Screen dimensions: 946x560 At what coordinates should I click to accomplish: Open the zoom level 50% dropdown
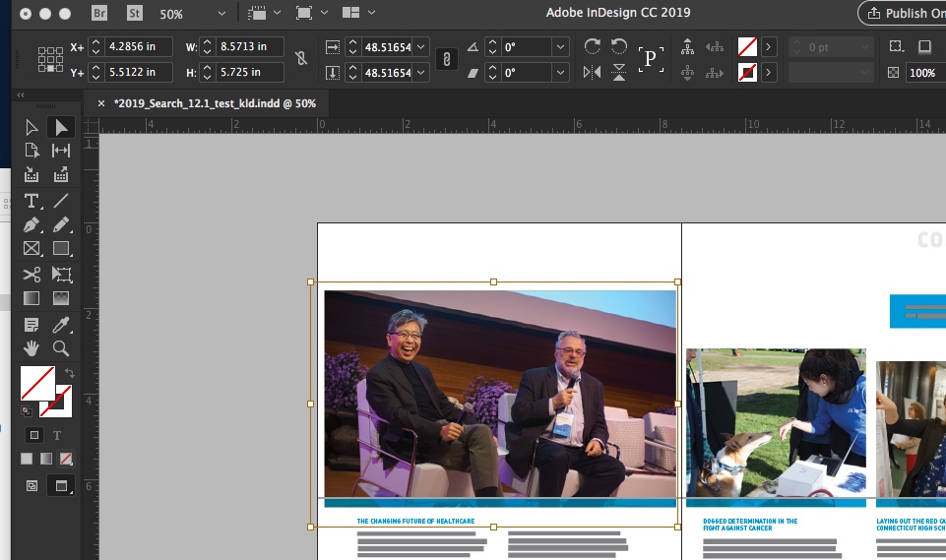point(221,13)
